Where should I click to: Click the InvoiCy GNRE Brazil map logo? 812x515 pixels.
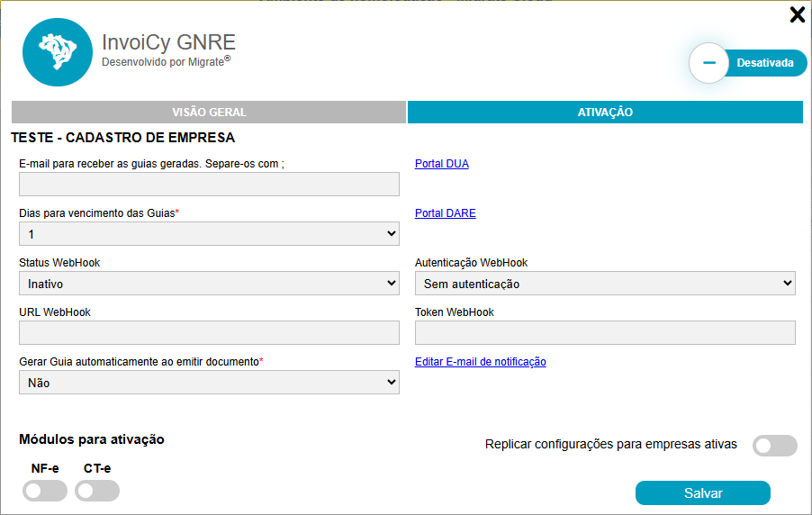pyautogui.click(x=58, y=51)
